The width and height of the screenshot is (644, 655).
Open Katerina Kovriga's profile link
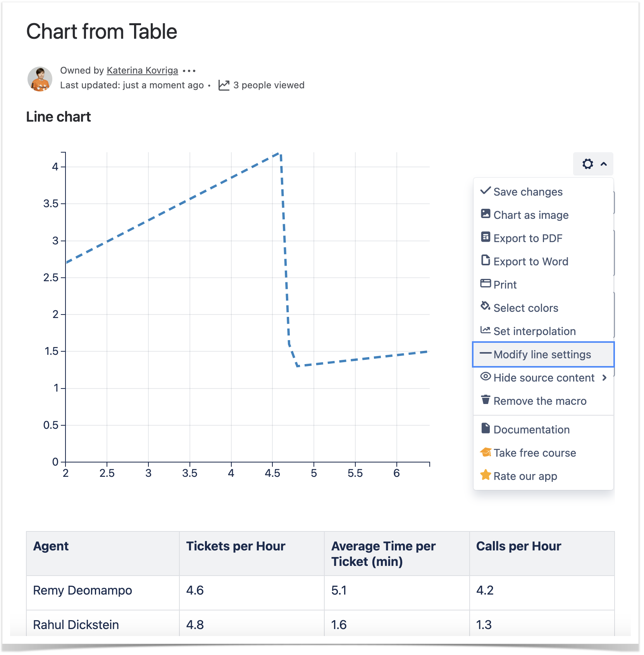142,70
